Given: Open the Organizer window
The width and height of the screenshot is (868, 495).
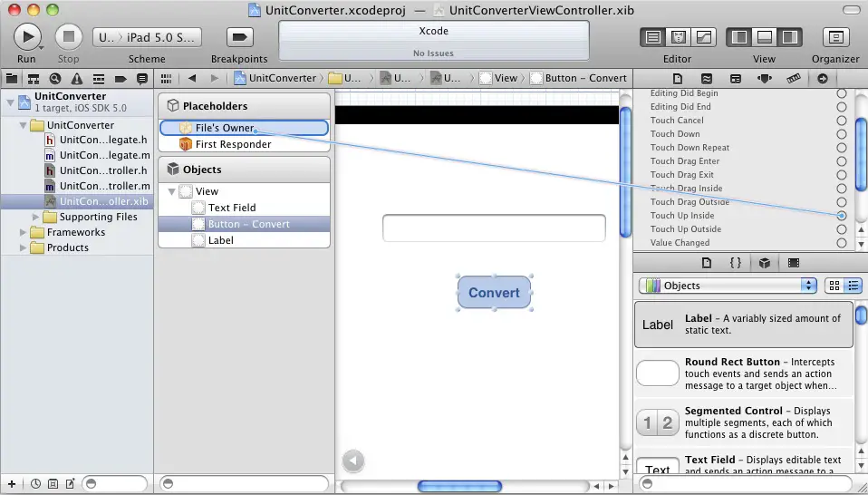Looking at the screenshot, I should click(834, 37).
